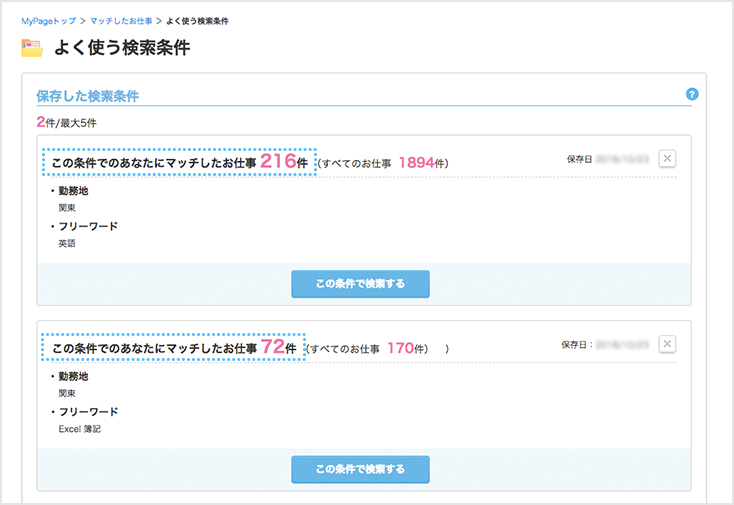Open the MyPageトップ breadcrumb link
This screenshot has height=505, width=734.
(x=48, y=21)
